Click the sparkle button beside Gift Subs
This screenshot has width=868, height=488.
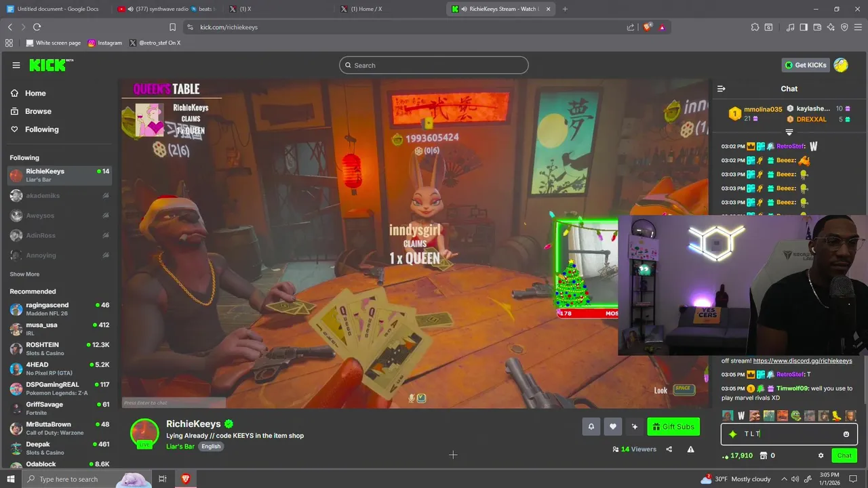pyautogui.click(x=634, y=426)
